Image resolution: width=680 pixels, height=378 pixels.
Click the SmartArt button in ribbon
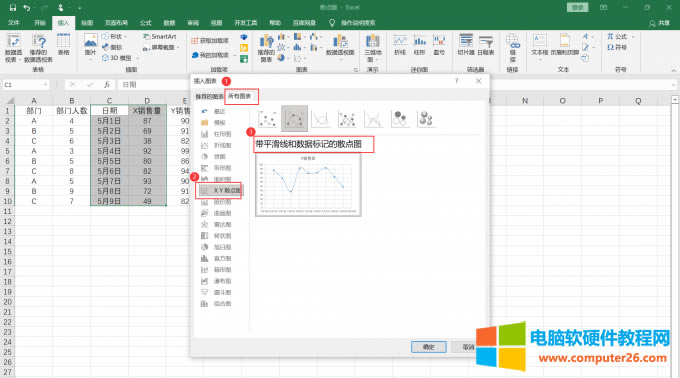pos(160,36)
